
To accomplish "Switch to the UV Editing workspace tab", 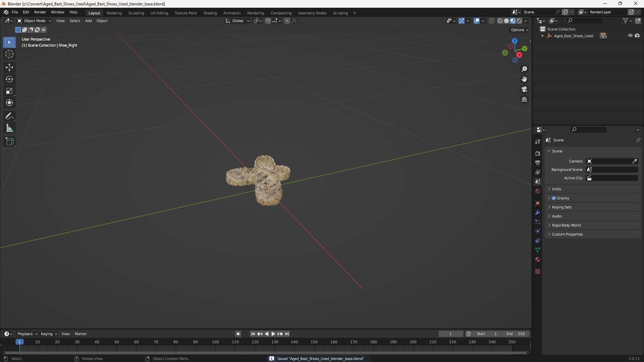I will [159, 13].
